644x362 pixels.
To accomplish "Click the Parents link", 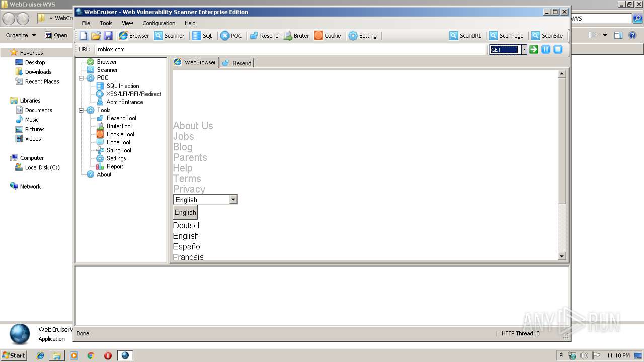I will coord(190,157).
